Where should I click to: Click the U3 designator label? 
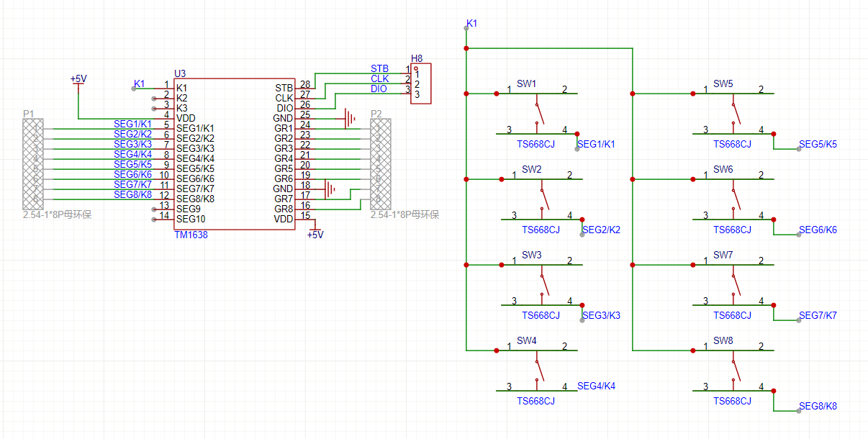pos(180,73)
